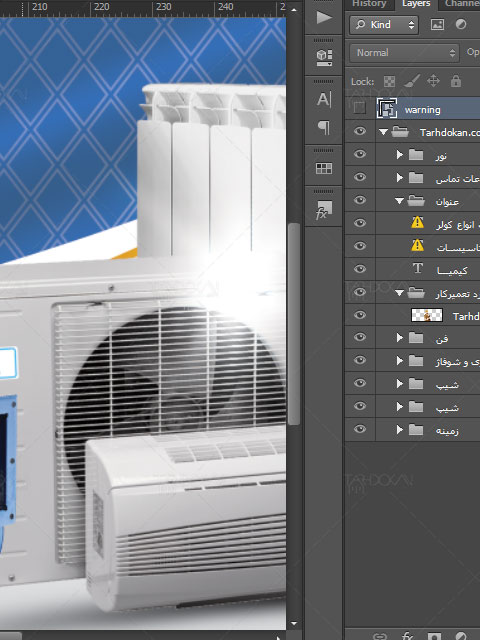Open the Character panel icon

(x=324, y=99)
